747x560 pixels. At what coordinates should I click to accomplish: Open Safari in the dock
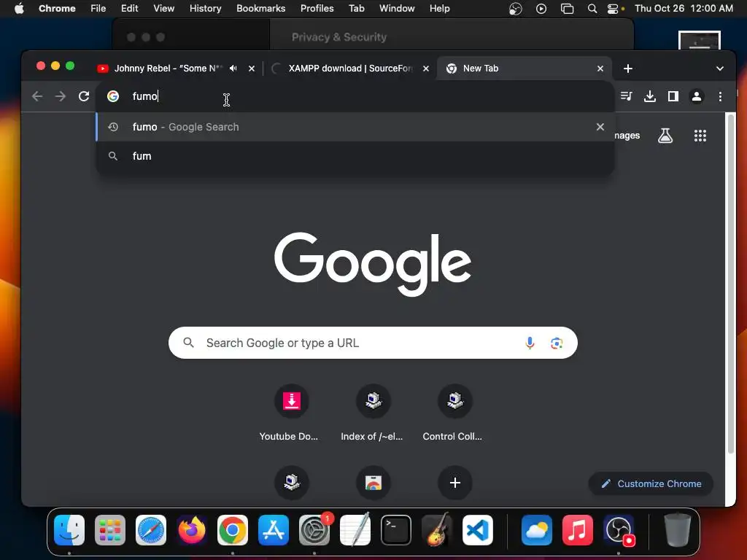pos(151,530)
